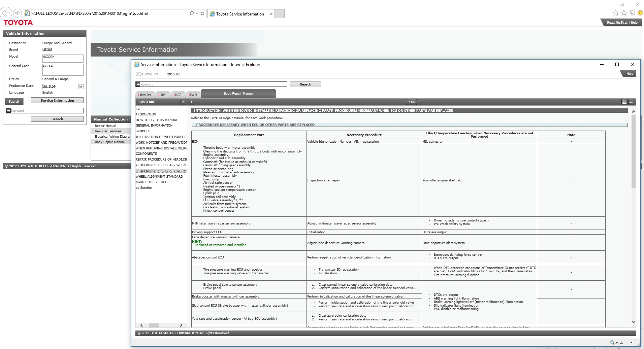Click the Service Information button

coord(57,100)
